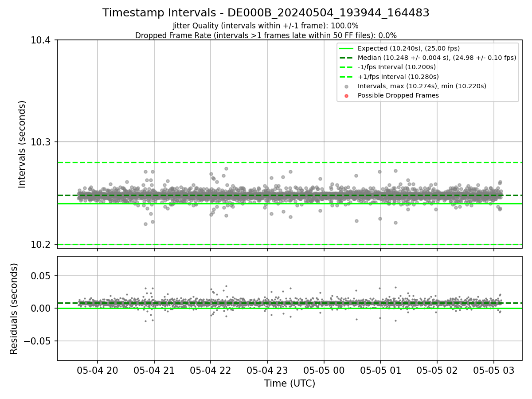Click x-axis tick label '05-05 01'
Image resolution: width=532 pixels, height=399 pixels.
380,370
